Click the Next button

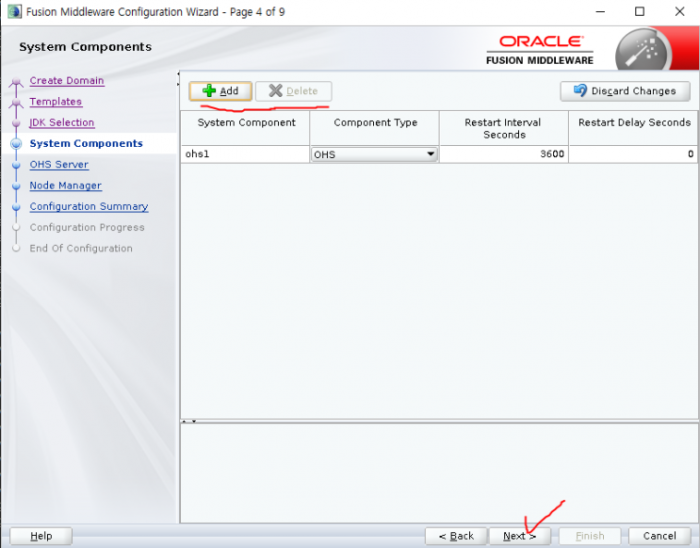520,536
